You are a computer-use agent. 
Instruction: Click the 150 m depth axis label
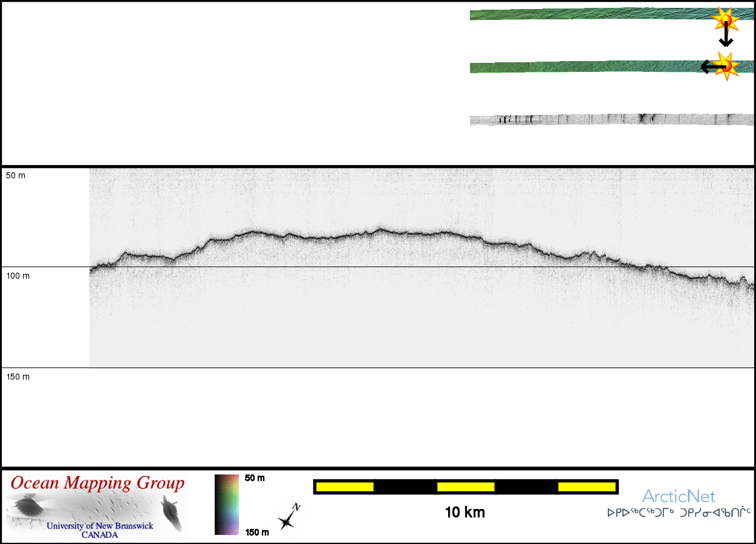[18, 377]
